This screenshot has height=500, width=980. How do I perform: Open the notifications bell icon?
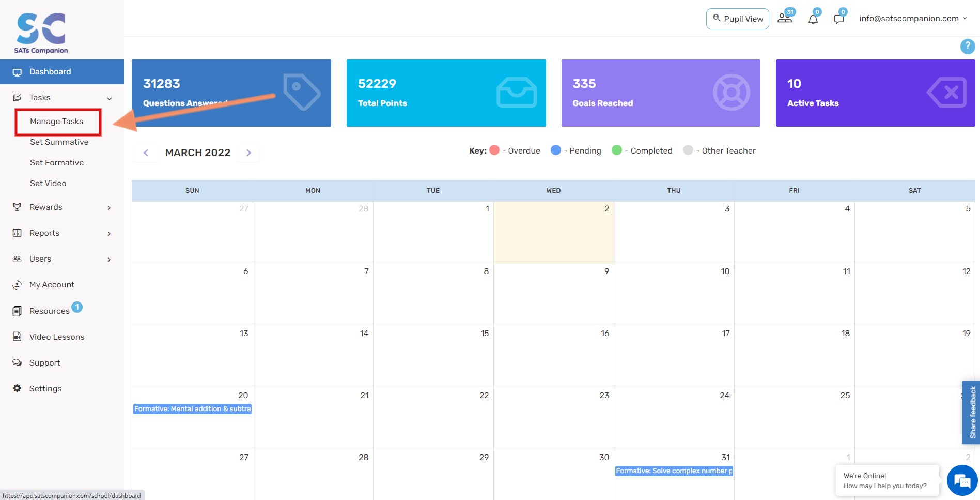tap(813, 19)
